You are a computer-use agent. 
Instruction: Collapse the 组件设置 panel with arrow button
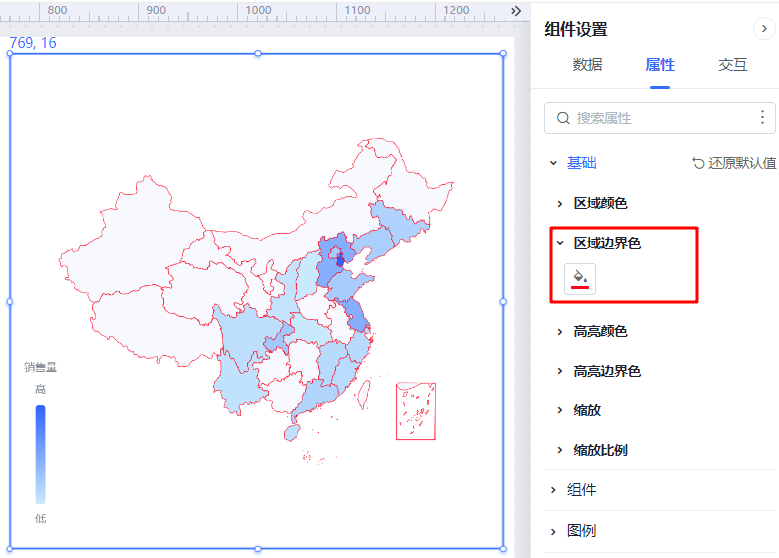(x=764, y=29)
